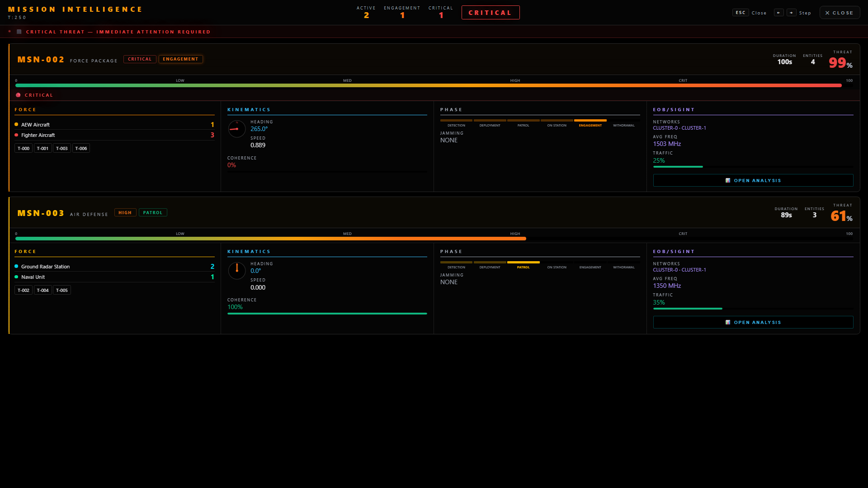868x488 pixels.
Task: Click the left arrow step key
Action: click(x=778, y=13)
